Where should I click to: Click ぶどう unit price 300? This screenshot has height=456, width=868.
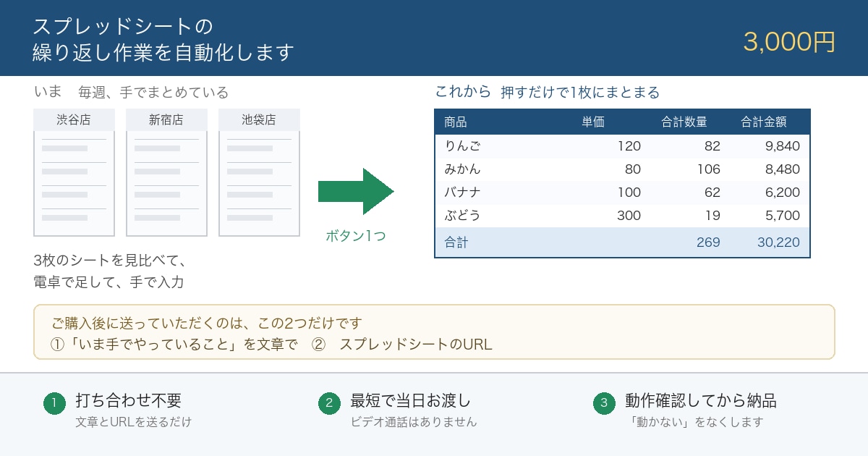[x=629, y=216]
